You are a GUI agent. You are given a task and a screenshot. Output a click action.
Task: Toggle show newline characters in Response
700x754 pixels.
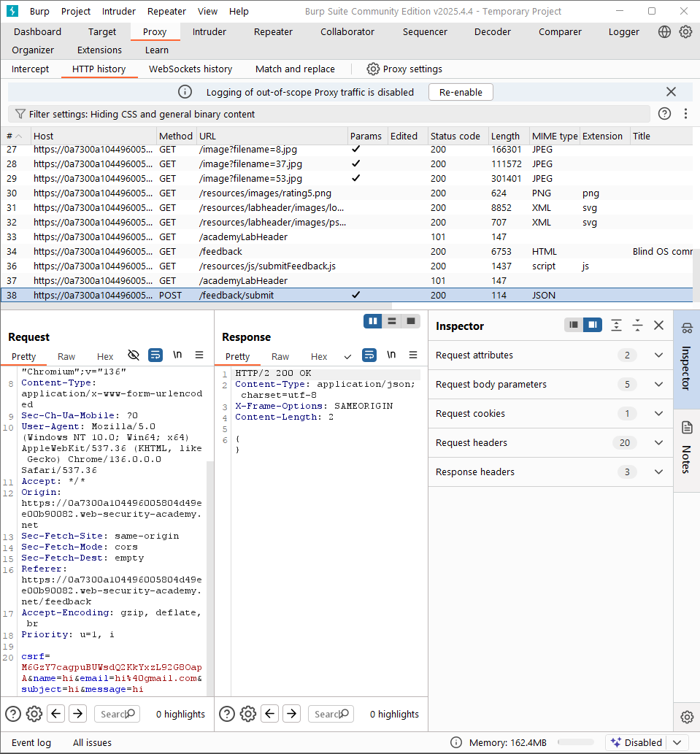point(391,355)
